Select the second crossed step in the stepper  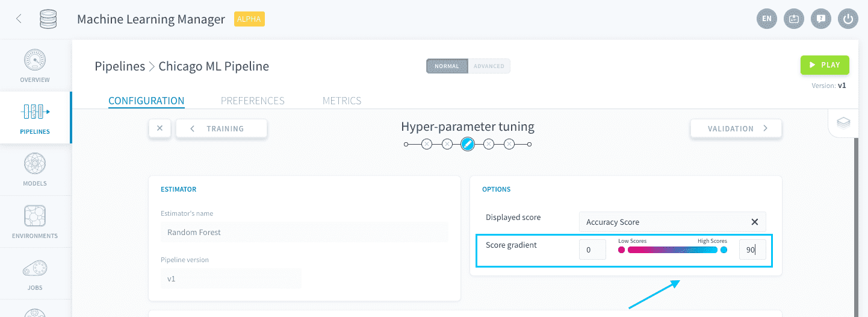coord(447,144)
